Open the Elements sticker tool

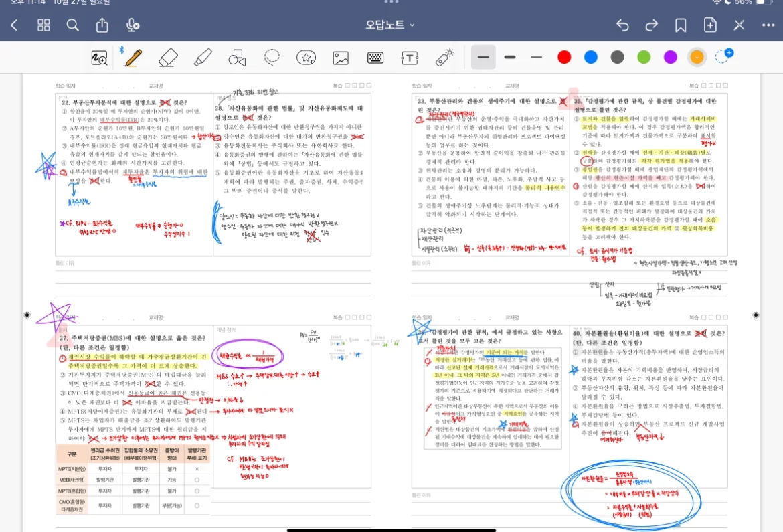click(306, 58)
